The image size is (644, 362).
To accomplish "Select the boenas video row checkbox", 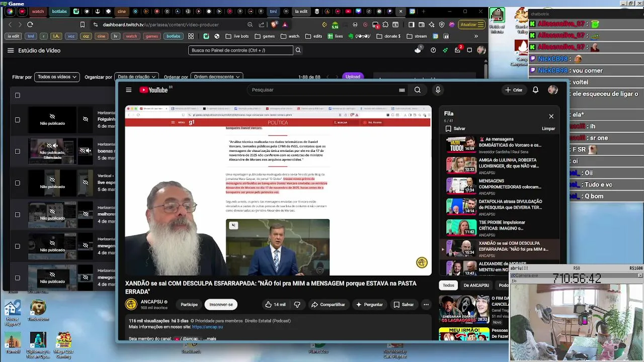I will tap(17, 151).
